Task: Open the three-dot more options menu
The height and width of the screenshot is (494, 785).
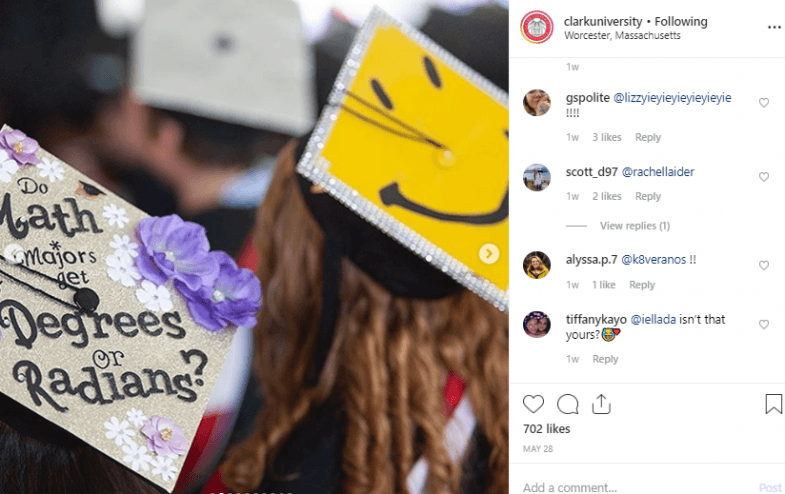Action: pos(774,27)
